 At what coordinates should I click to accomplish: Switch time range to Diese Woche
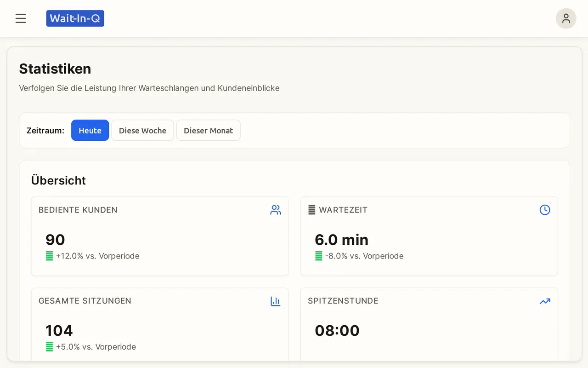142,130
